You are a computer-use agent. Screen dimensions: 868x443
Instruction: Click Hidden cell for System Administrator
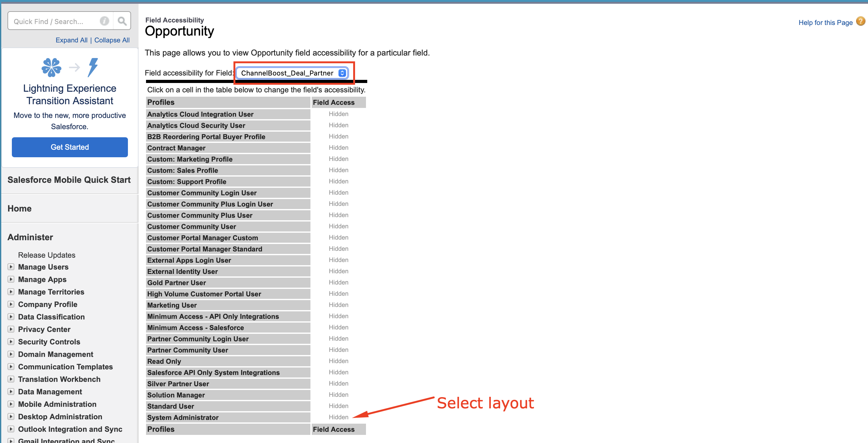point(338,417)
